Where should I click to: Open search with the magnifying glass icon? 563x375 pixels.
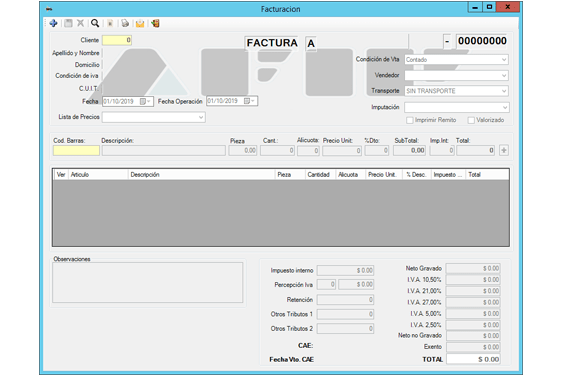pyautogui.click(x=95, y=23)
